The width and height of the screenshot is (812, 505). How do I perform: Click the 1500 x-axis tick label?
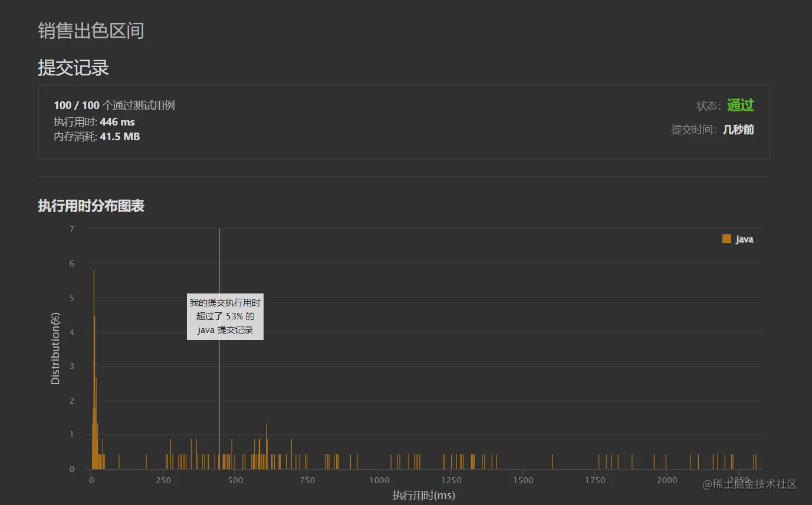tap(523, 480)
